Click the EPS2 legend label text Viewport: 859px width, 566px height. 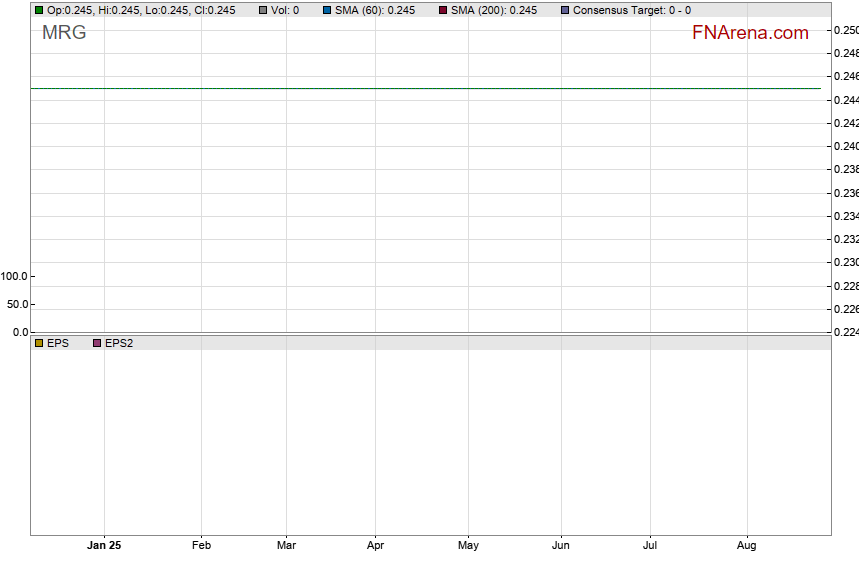click(119, 343)
